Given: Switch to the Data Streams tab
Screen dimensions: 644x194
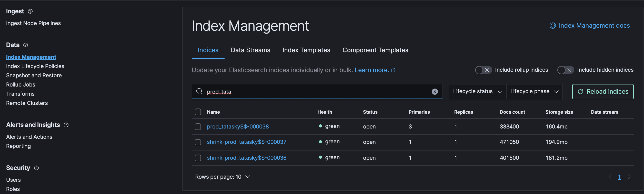Looking at the screenshot, I should tap(250, 50).
